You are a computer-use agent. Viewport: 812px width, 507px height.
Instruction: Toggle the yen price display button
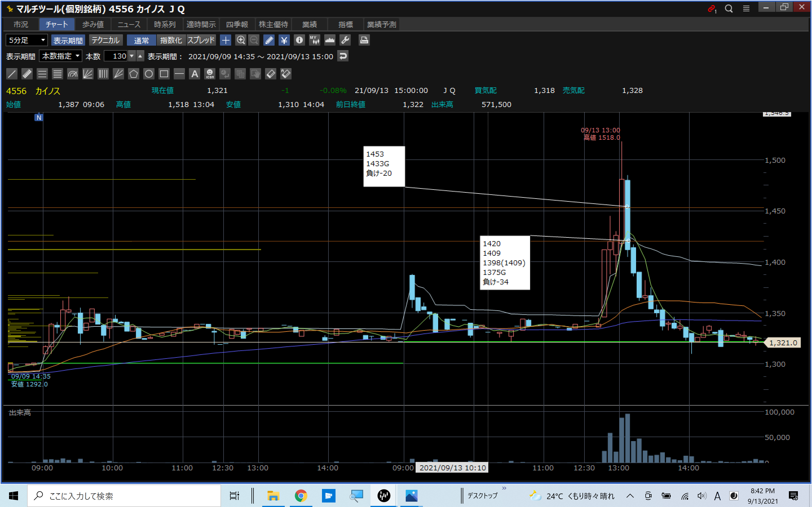[284, 40]
